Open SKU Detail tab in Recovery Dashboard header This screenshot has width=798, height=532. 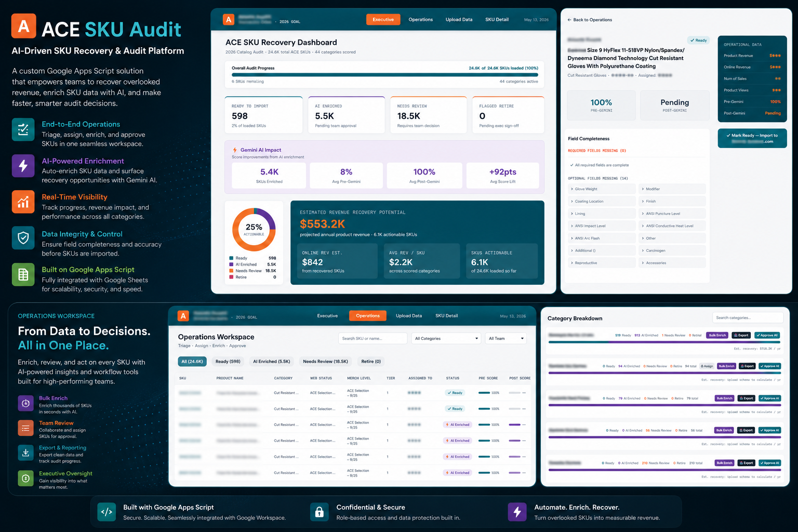[497, 20]
